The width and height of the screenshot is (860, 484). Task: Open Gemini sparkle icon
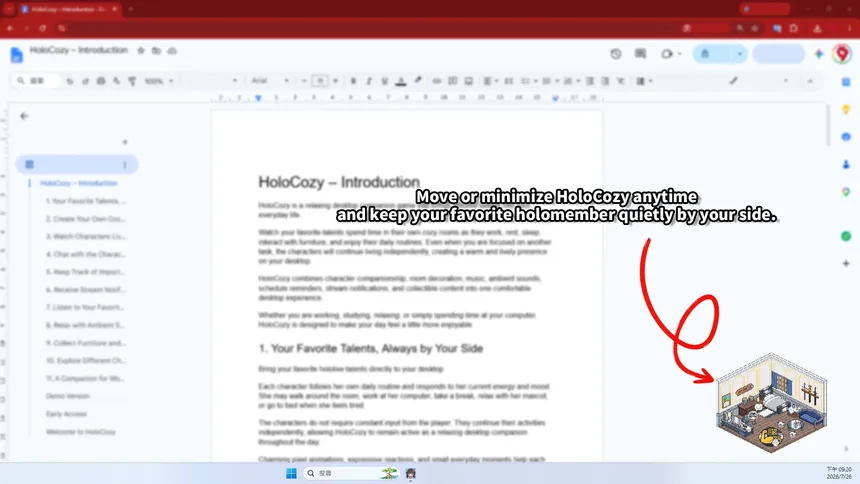[x=819, y=54]
